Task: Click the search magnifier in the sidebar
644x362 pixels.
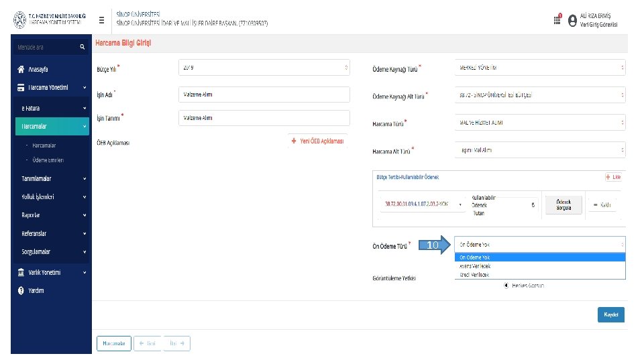Action: tap(82, 47)
